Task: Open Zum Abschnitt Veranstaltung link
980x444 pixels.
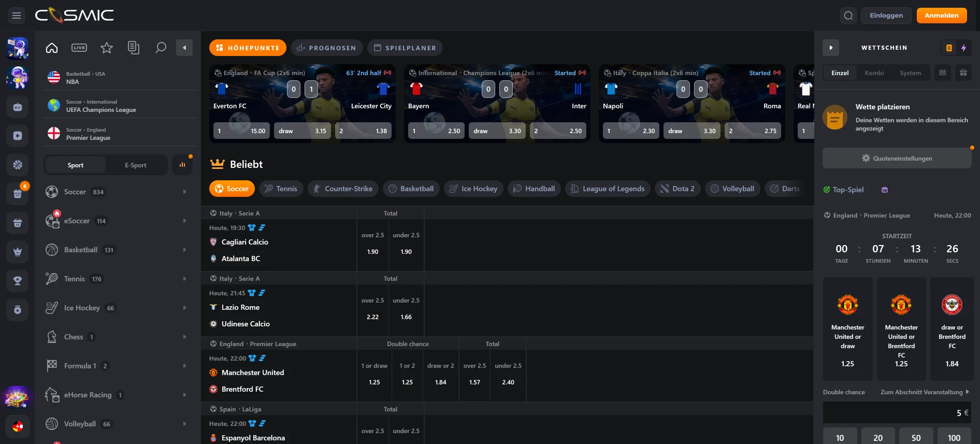Action: pos(925,392)
